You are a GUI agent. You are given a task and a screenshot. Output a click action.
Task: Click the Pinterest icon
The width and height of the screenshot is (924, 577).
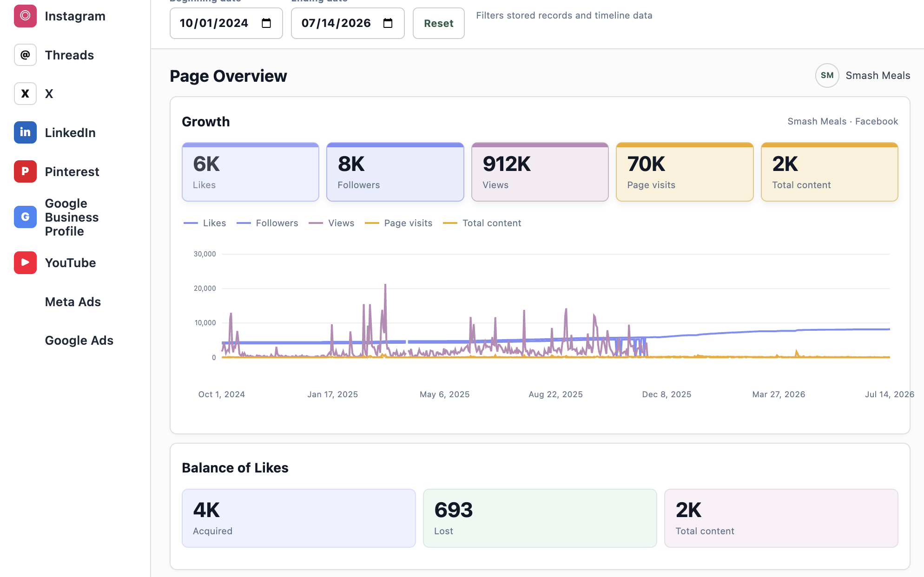(25, 171)
